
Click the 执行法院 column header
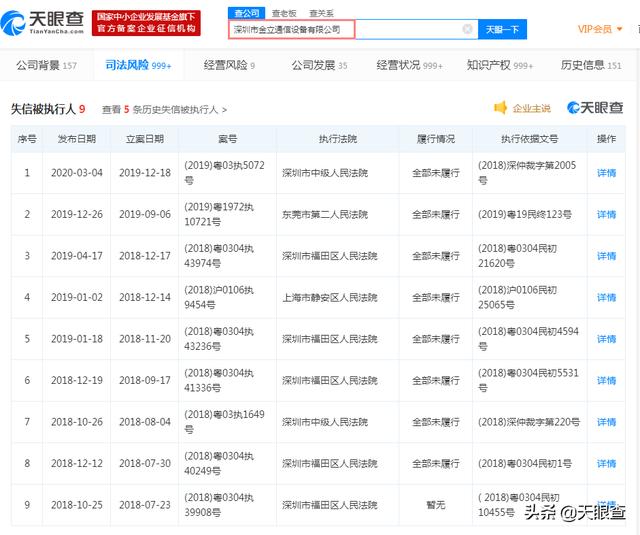click(x=338, y=139)
